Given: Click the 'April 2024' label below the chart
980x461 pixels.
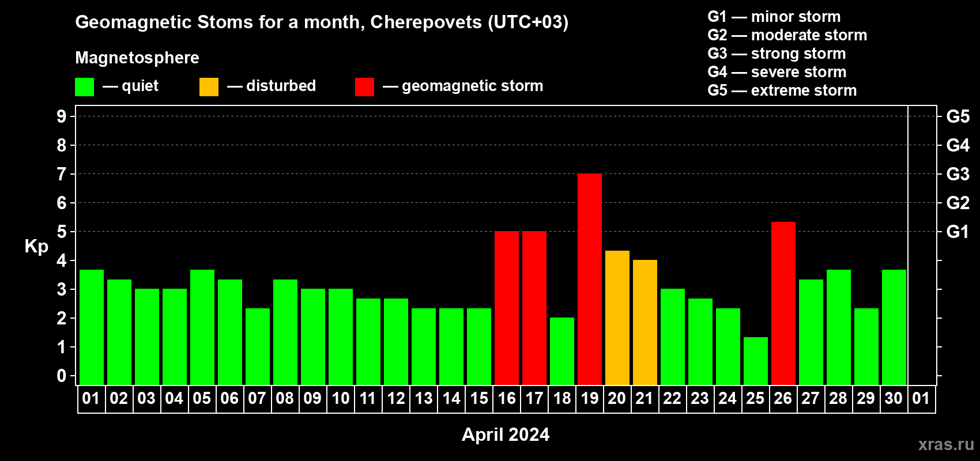Looking at the screenshot, I should click(x=506, y=434).
